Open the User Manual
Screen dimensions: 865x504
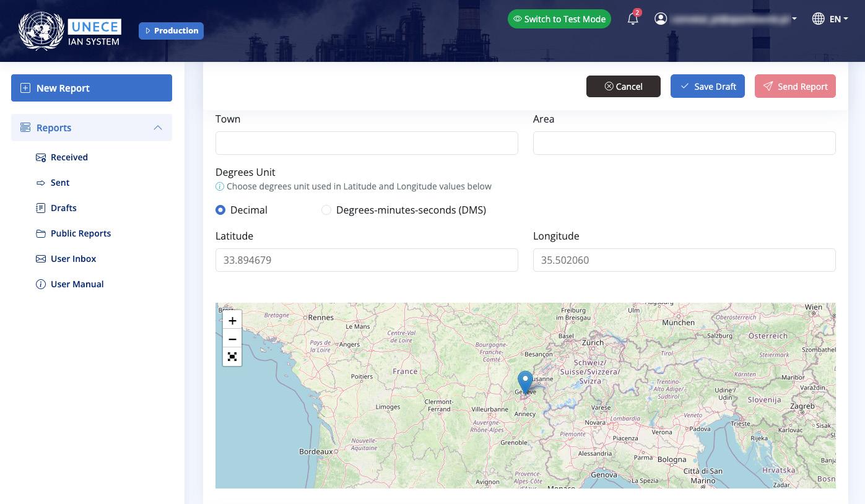coord(77,284)
